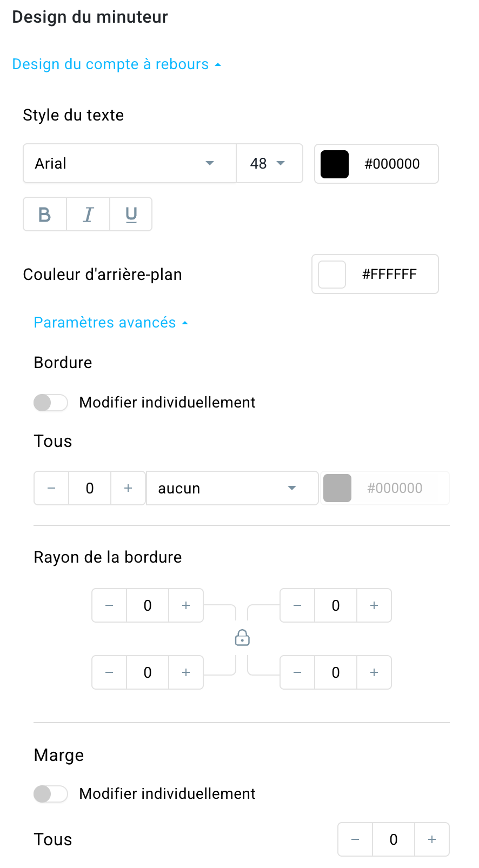
Task: Enable Modifier individuellement under Marge
Action: click(x=51, y=794)
